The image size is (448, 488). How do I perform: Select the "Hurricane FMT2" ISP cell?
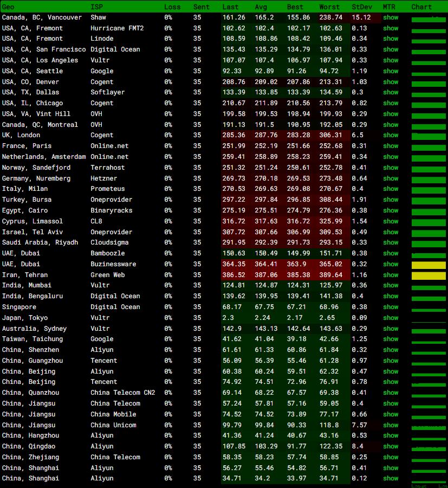point(117,28)
